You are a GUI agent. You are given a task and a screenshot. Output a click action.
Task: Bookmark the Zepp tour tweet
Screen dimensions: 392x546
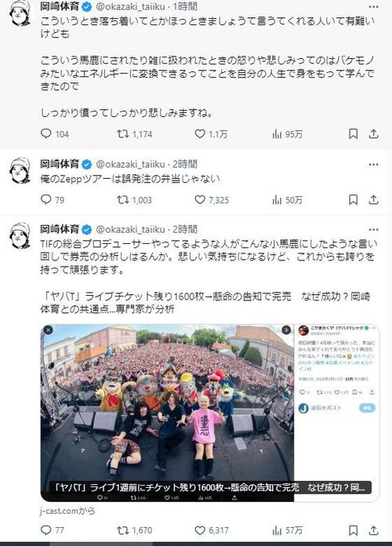click(353, 200)
